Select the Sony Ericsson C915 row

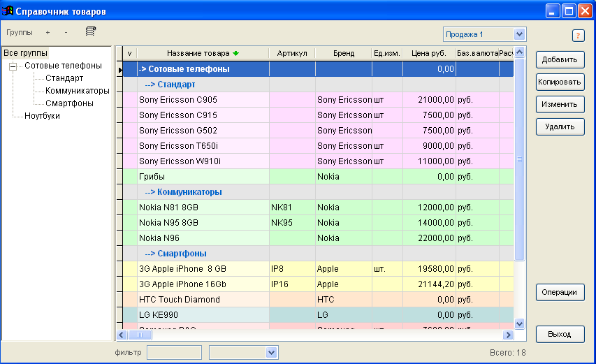pyautogui.click(x=318, y=115)
